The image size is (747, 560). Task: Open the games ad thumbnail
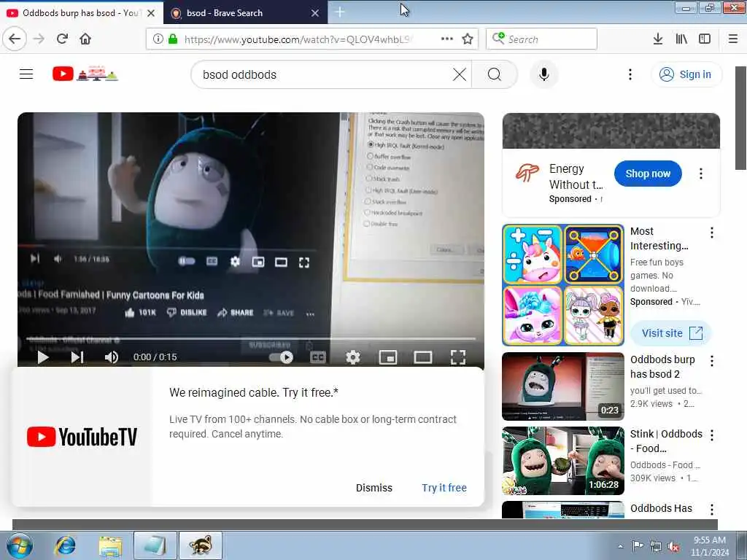[563, 285]
